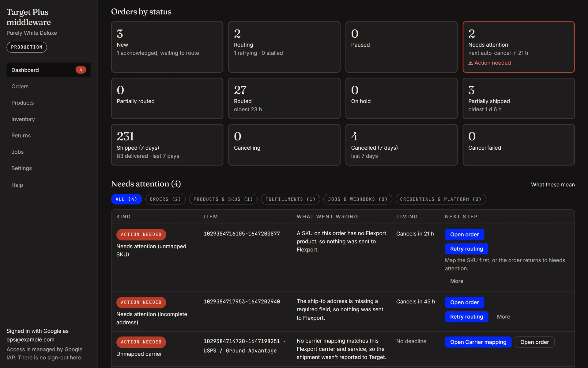
Task: Open the Products sidebar page
Action: pyautogui.click(x=49, y=103)
